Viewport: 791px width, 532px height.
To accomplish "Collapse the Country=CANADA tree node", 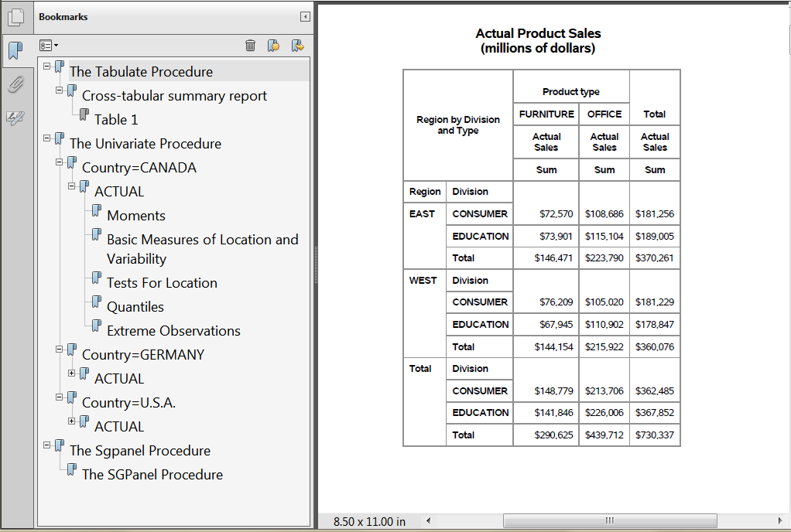I will (60, 162).
